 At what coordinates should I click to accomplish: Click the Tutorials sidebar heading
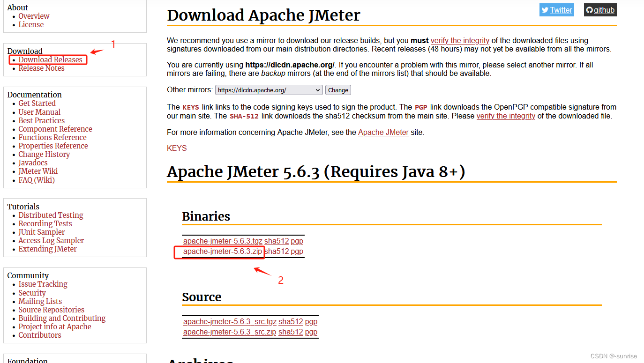pyautogui.click(x=23, y=207)
